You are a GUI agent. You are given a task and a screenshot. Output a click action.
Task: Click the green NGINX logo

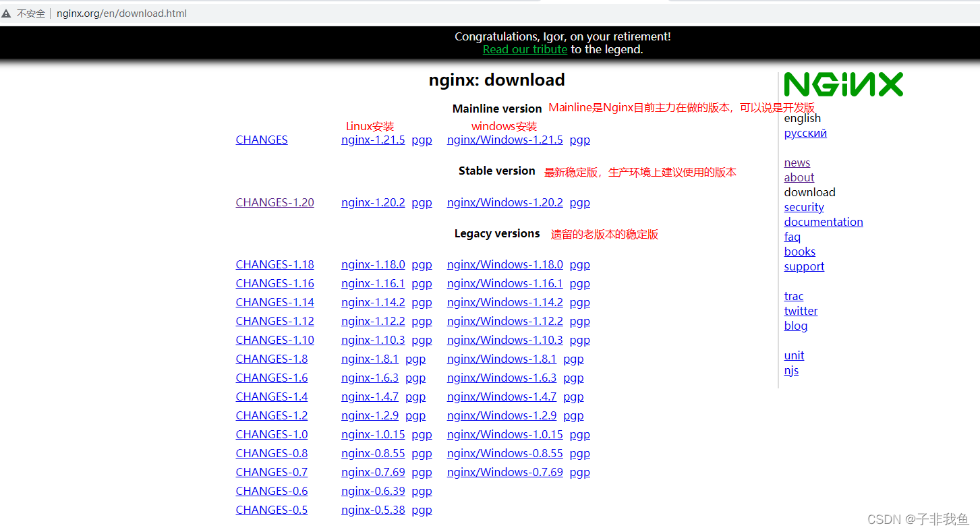[x=843, y=85]
